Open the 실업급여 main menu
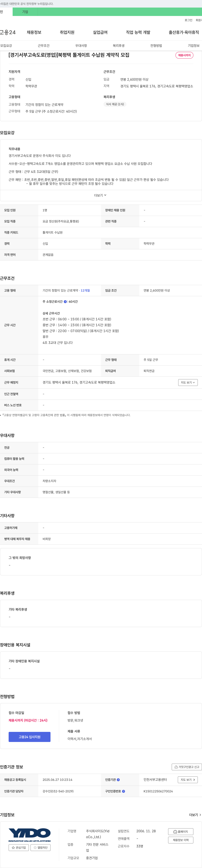Viewport: 202px width, 868px height. (100, 32)
